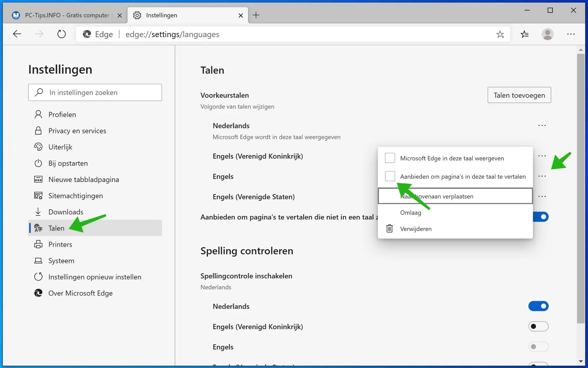Click the Nieuwe tabbladpagina icon
Image resolution: width=588 pixels, height=368 pixels.
pyautogui.click(x=38, y=179)
